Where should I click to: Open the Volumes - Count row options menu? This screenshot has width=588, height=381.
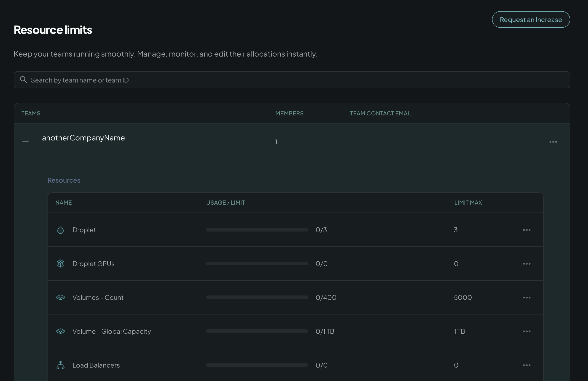pos(527,298)
